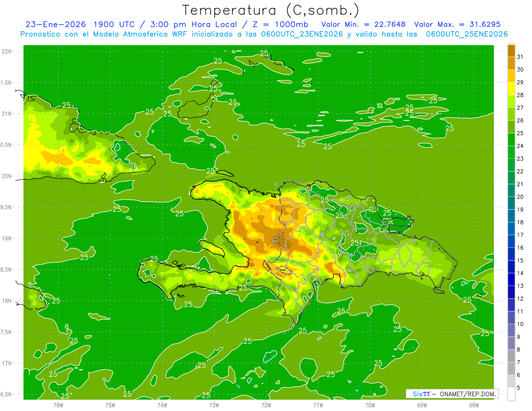Click the "20N" latitude label

[6, 176]
